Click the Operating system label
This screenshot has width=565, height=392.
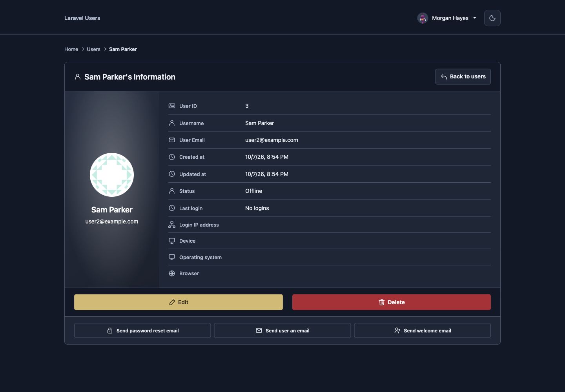pyautogui.click(x=200, y=257)
